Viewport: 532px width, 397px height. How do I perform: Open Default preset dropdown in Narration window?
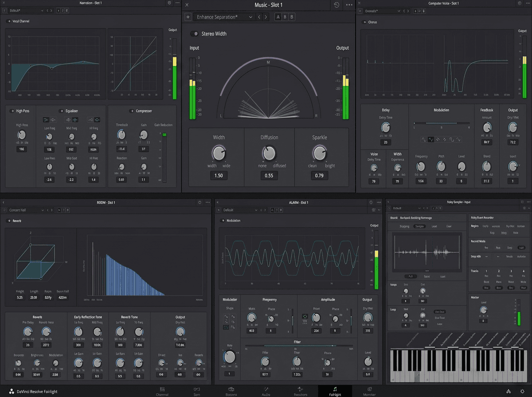point(26,10)
